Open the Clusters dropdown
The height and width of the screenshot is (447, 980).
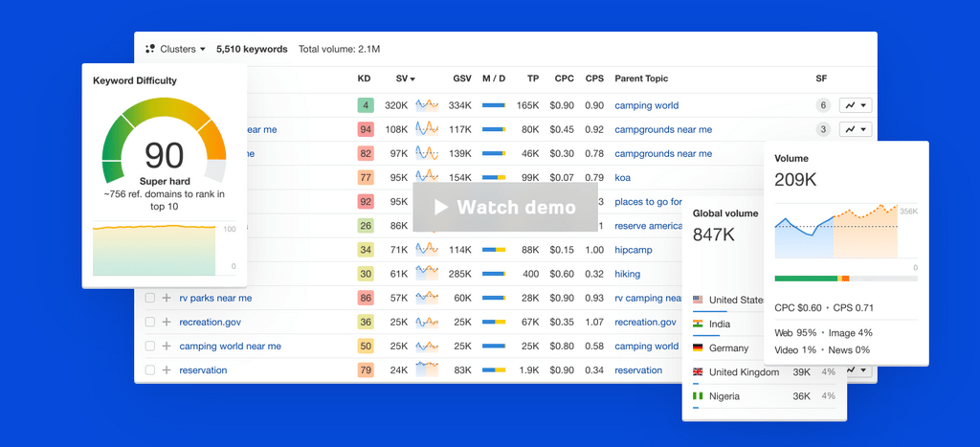click(176, 49)
